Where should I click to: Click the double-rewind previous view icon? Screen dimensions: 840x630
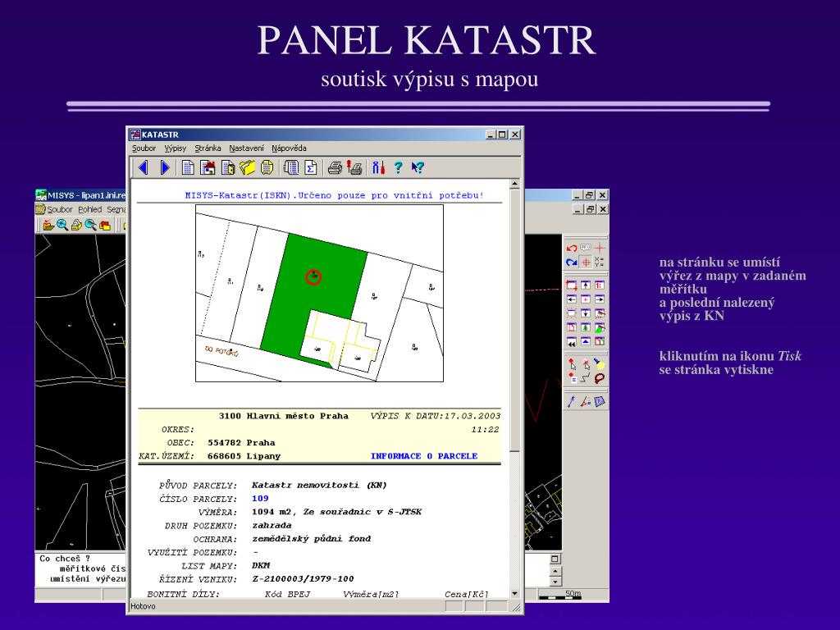pyautogui.click(x=572, y=342)
